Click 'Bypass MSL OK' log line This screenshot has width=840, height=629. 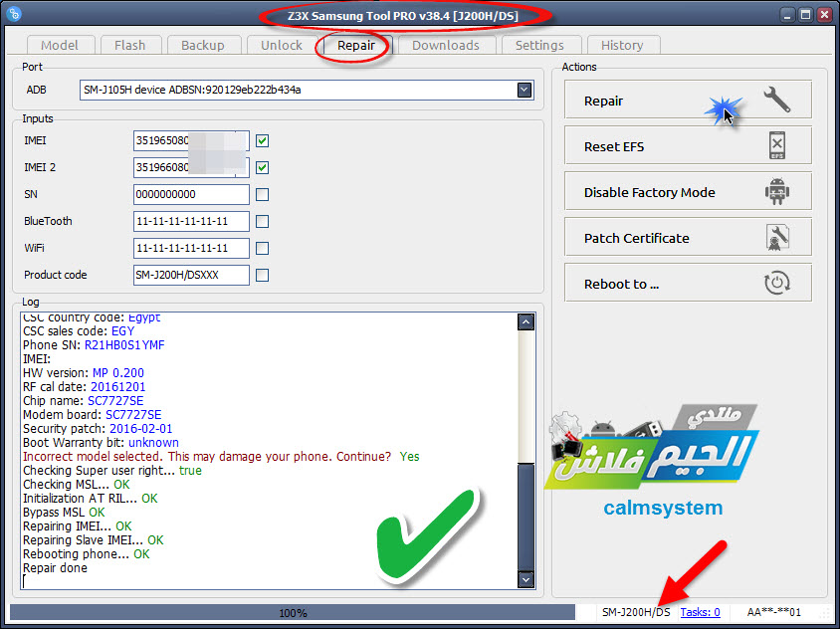coord(64,513)
